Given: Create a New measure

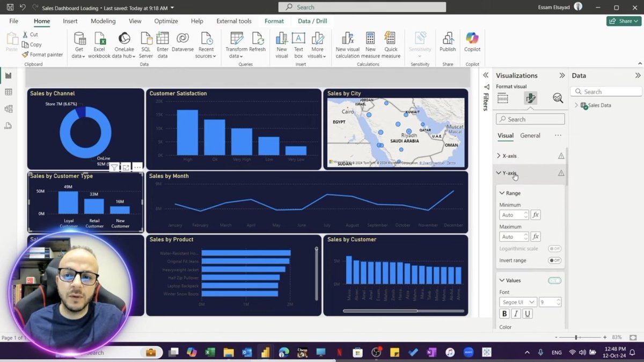Looking at the screenshot, I should point(370,45).
